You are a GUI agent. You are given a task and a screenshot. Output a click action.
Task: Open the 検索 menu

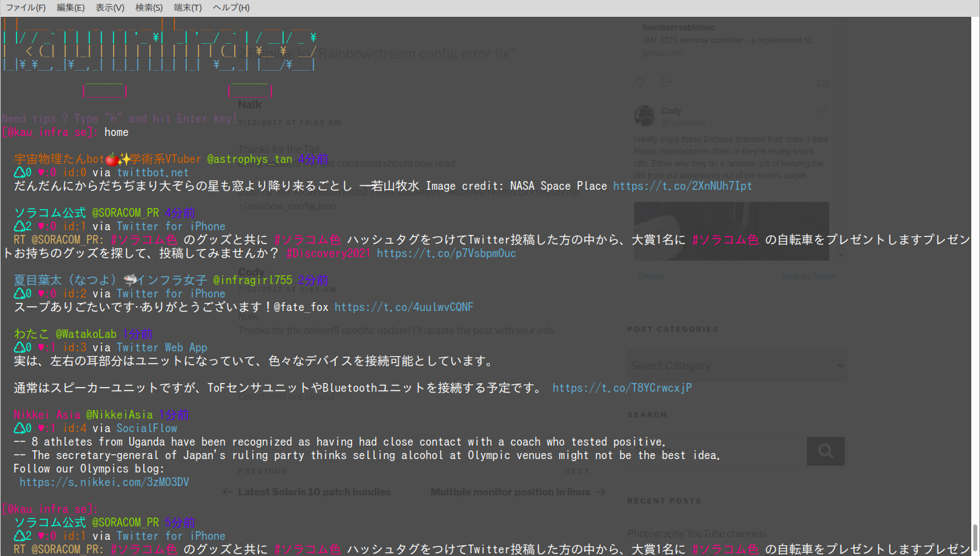(149, 7)
